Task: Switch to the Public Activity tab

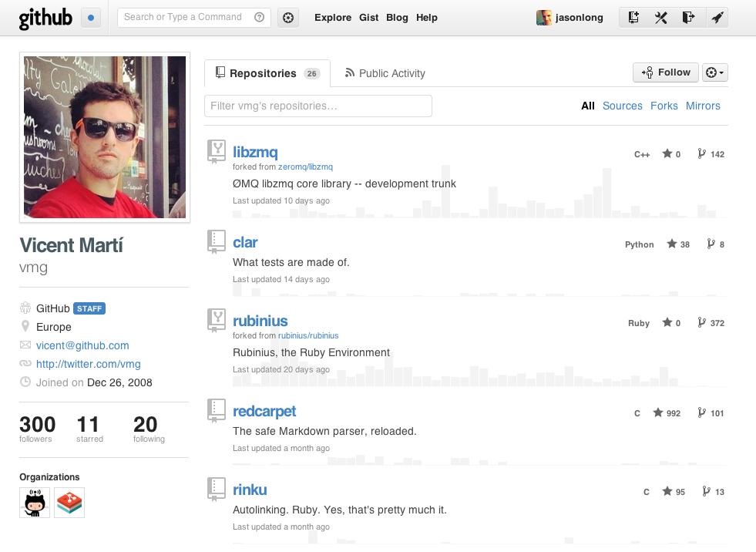Action: [385, 73]
